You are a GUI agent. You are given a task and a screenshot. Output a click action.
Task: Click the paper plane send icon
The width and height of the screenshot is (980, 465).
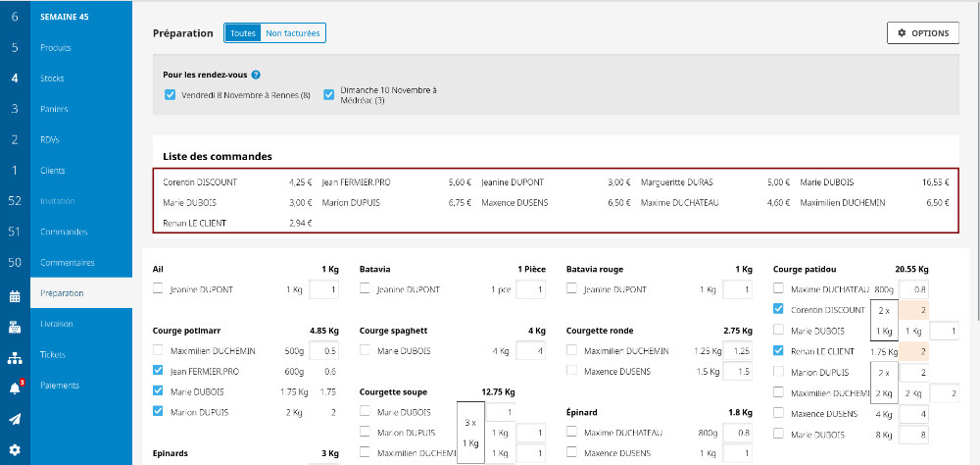point(15,419)
